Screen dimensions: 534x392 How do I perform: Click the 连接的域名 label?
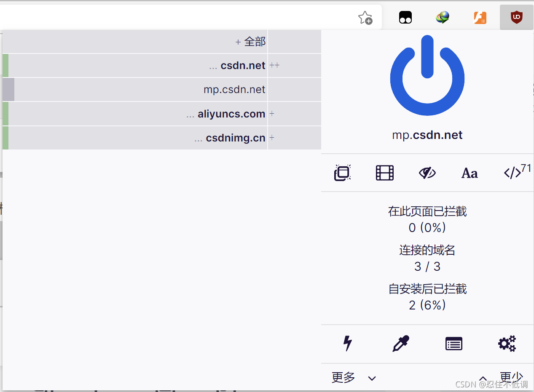tap(427, 250)
